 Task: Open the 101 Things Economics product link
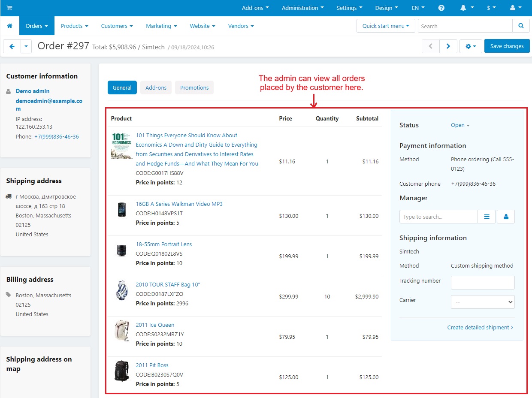(x=197, y=149)
